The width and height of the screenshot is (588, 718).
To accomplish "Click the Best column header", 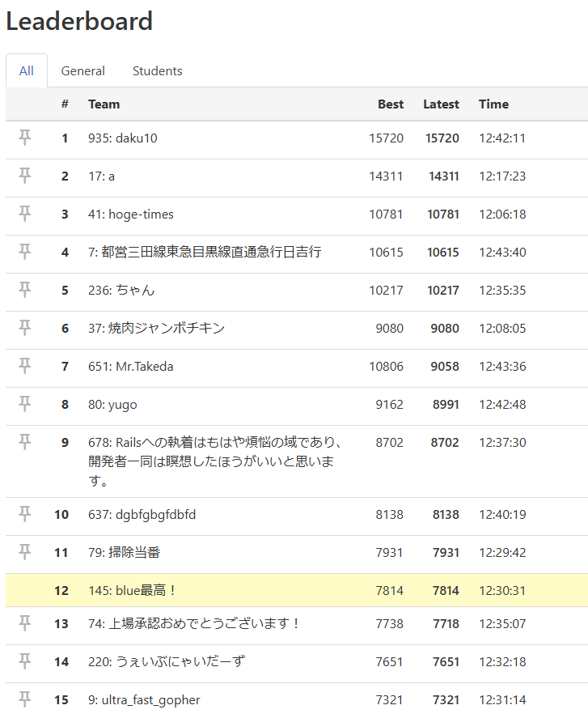I will (391, 104).
